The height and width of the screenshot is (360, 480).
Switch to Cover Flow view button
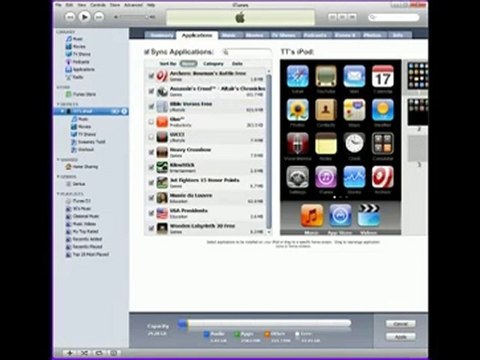click(x=352, y=17)
